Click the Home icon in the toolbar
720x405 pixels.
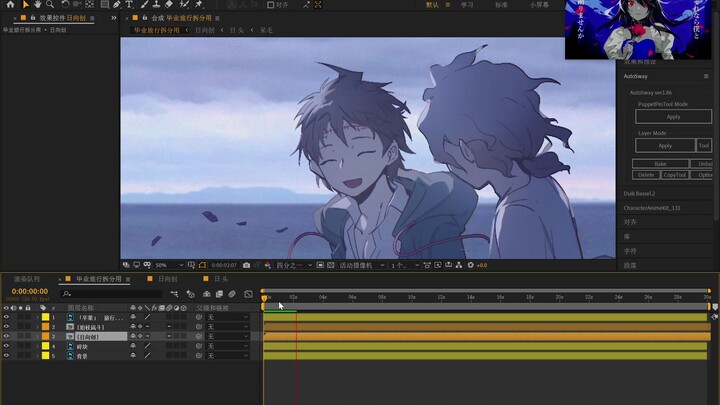[11, 5]
